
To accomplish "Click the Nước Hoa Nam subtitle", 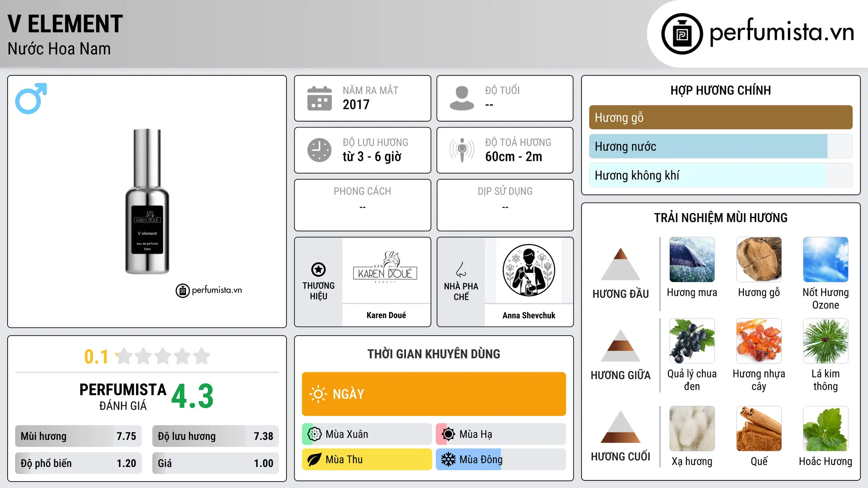I will coord(59,49).
